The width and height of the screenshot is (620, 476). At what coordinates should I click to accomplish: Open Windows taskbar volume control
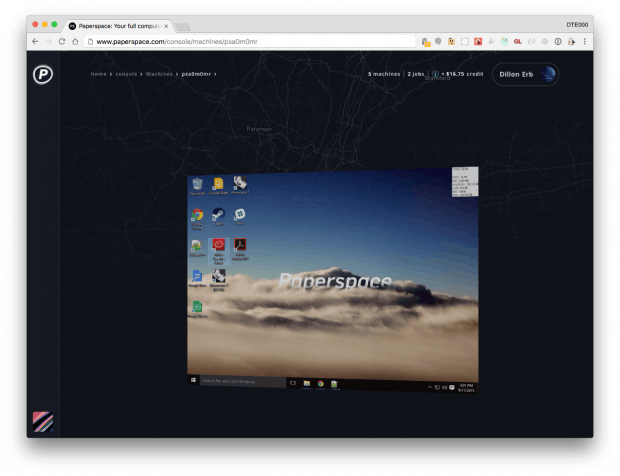(444, 387)
